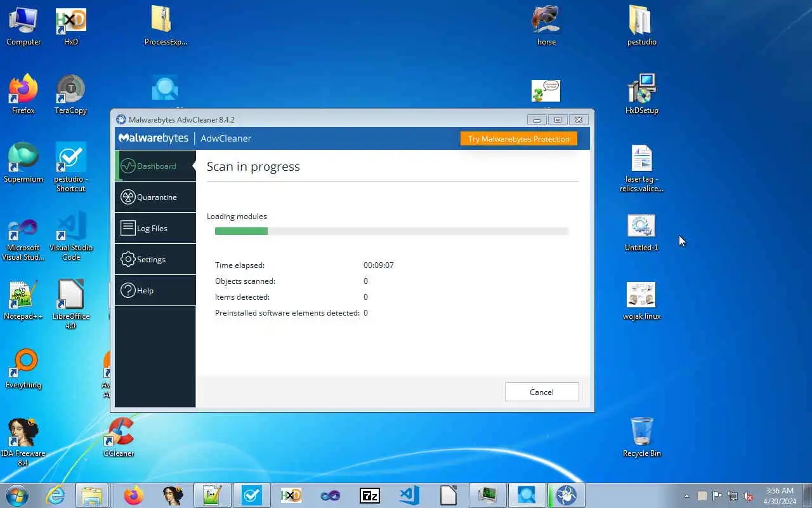
Task: Open Visual Studio Code from the taskbar
Action: coord(409,495)
